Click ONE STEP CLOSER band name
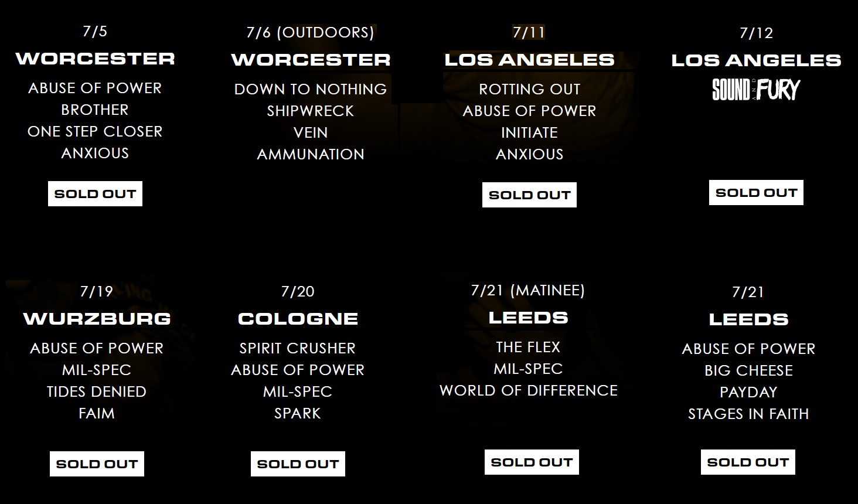This screenshot has height=504, width=858. [95, 131]
